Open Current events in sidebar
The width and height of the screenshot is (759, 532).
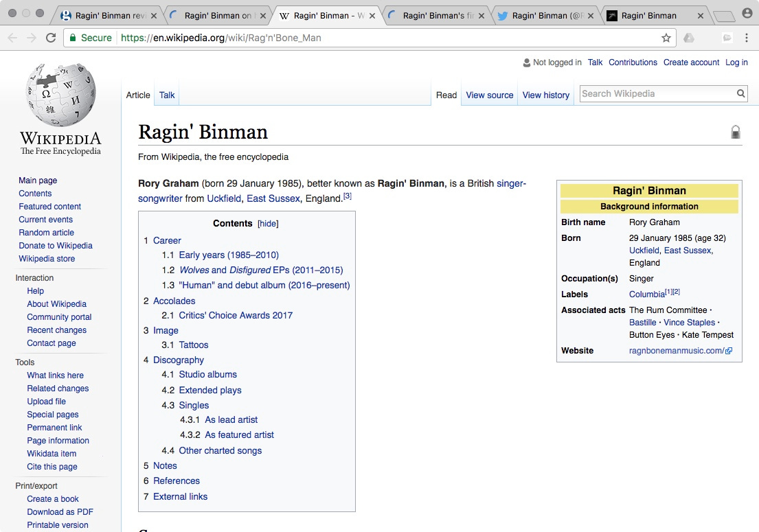coord(45,219)
